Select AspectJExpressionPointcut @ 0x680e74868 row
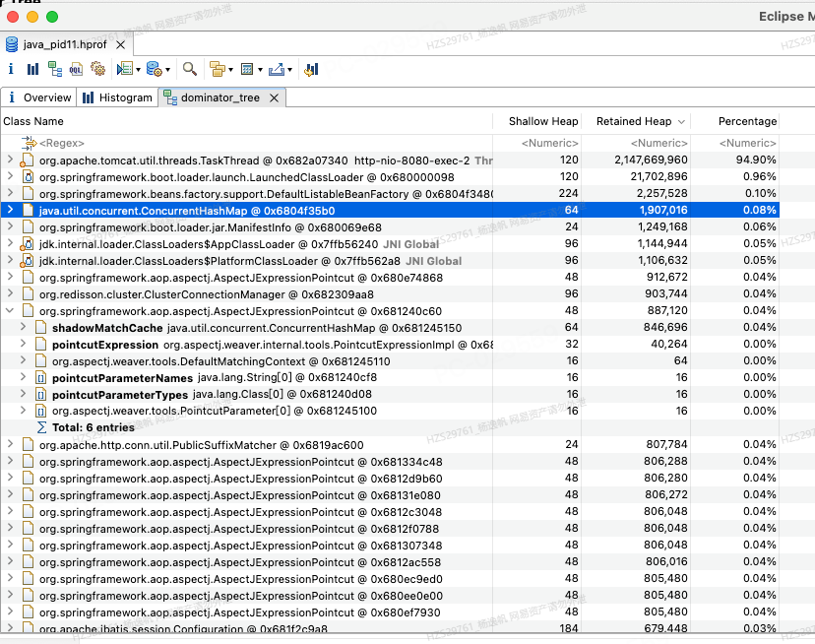Viewport: 815px width, 644px height. 390,278
